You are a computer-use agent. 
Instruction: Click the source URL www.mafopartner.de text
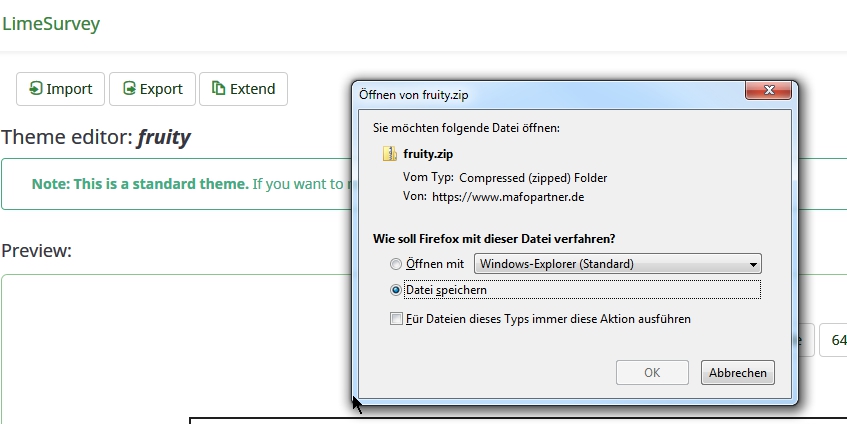tap(508, 197)
